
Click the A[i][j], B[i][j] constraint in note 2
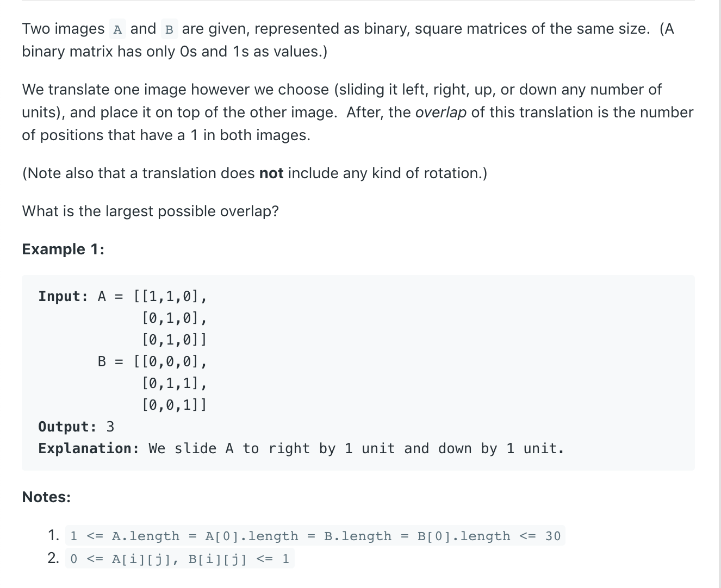click(x=180, y=559)
